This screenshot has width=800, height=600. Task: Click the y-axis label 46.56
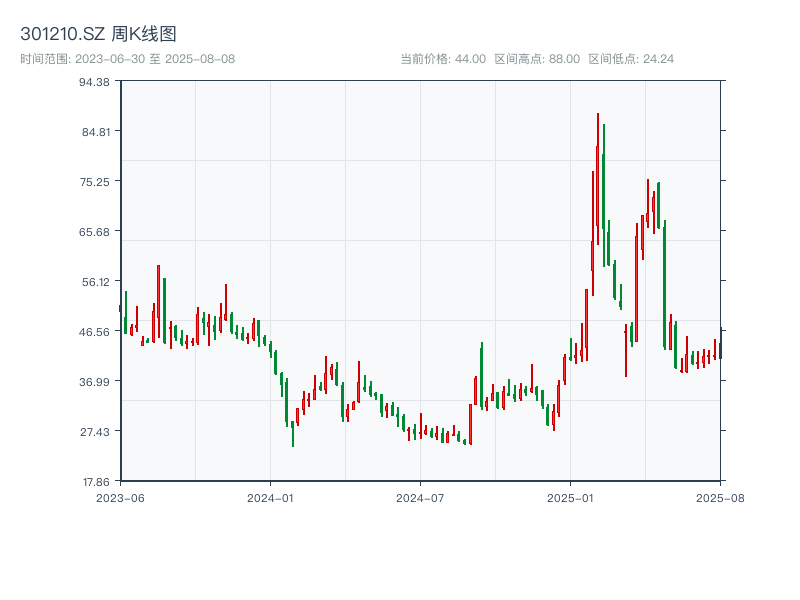pyautogui.click(x=94, y=332)
